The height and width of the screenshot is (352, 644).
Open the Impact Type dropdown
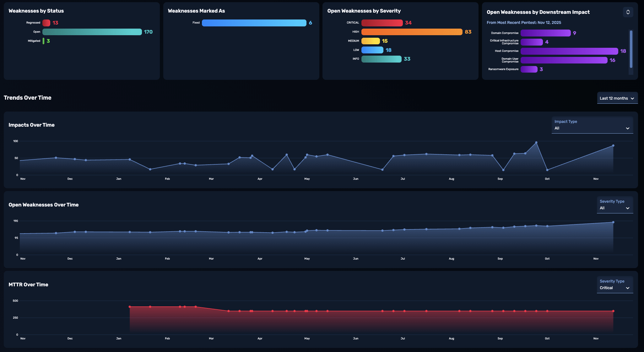(592, 125)
